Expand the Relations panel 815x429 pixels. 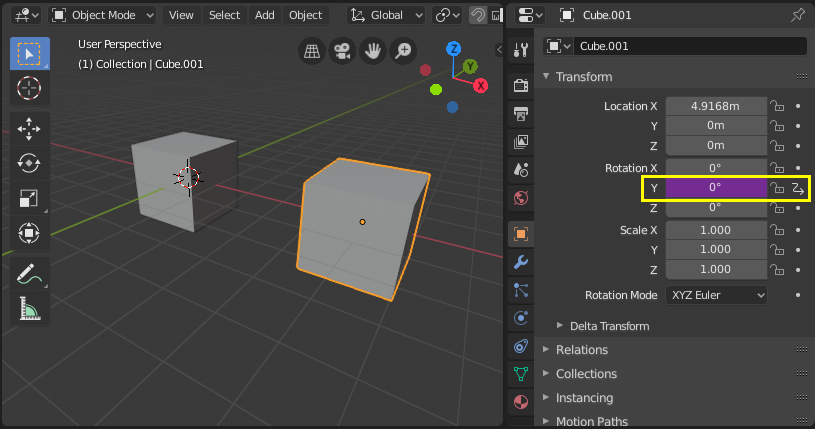click(x=581, y=350)
